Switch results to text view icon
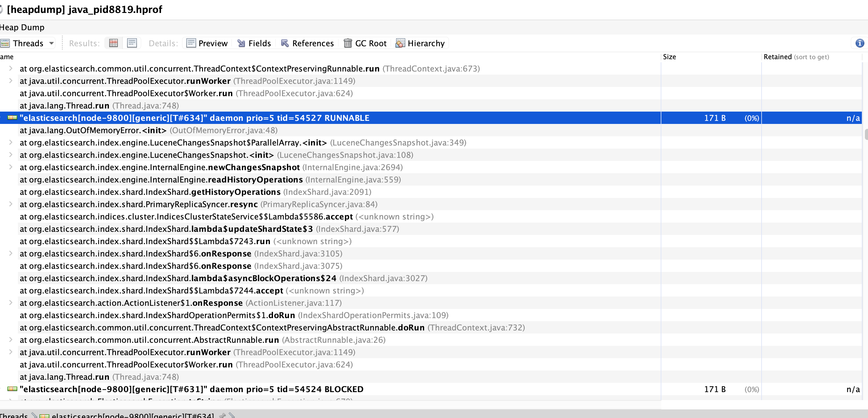Screen dimensions: 868x418 pos(132,43)
